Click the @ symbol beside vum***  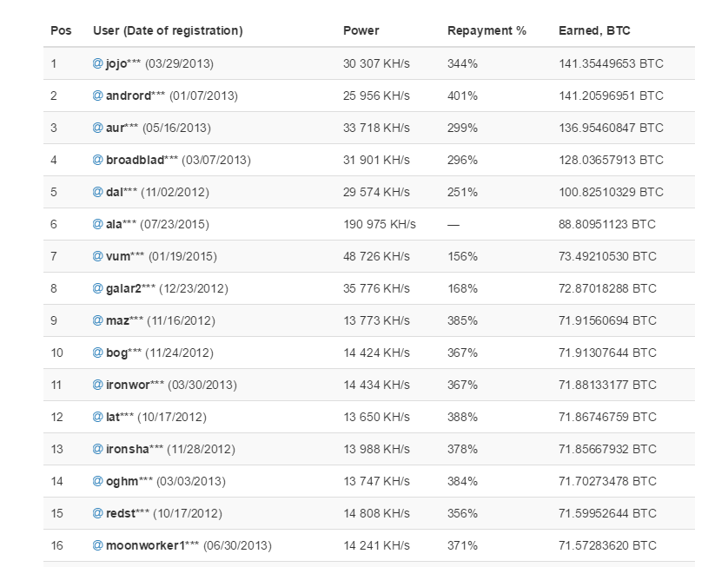[x=98, y=256]
